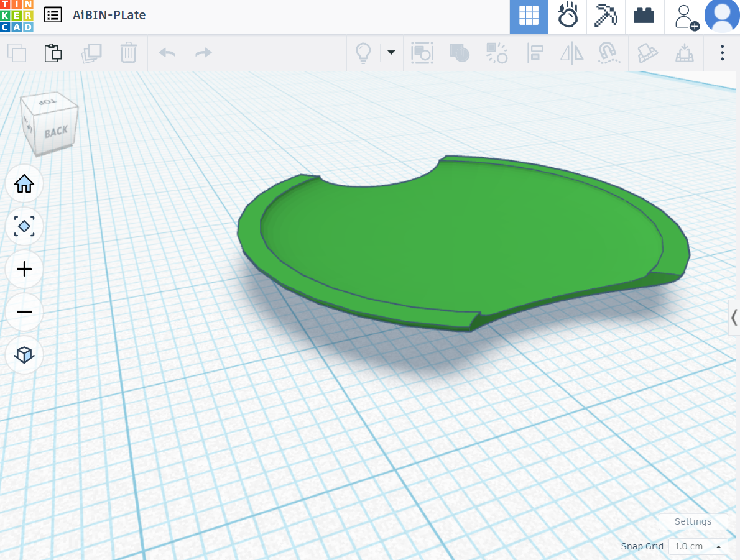Open the three-dot more menu
This screenshot has height=560, width=740.
(722, 53)
